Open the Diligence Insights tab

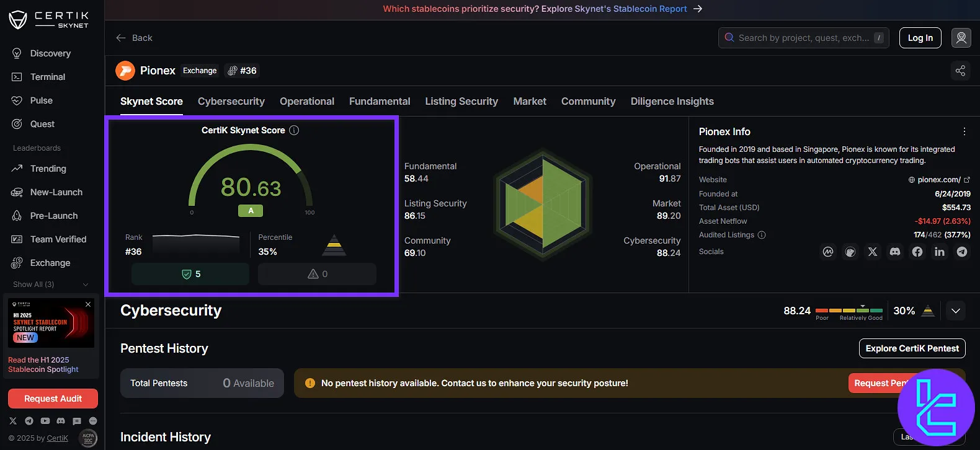point(672,102)
